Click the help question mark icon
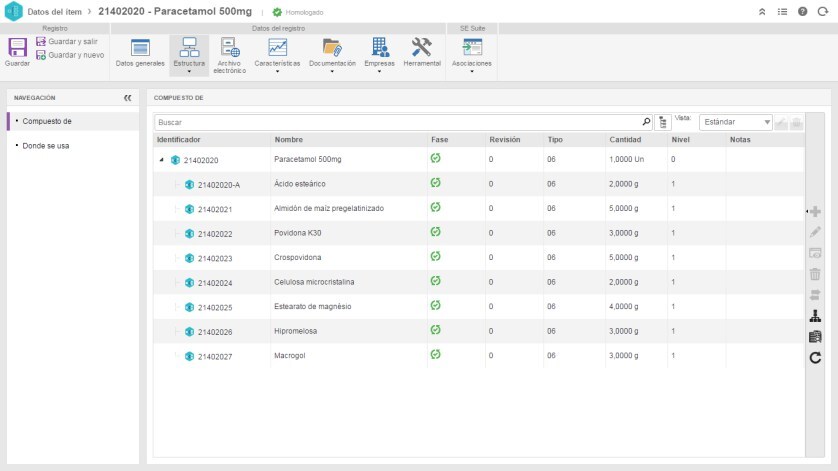 [802, 11]
